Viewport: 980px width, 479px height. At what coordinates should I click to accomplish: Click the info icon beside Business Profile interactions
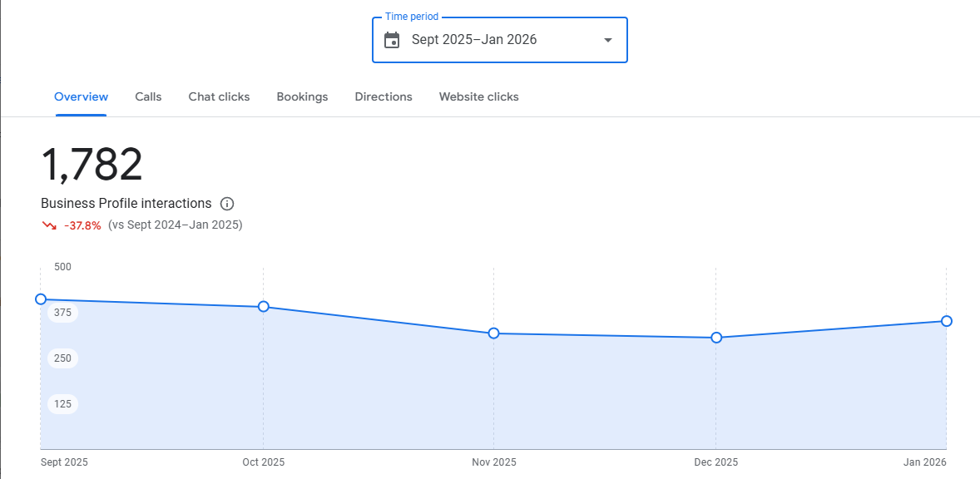point(227,204)
